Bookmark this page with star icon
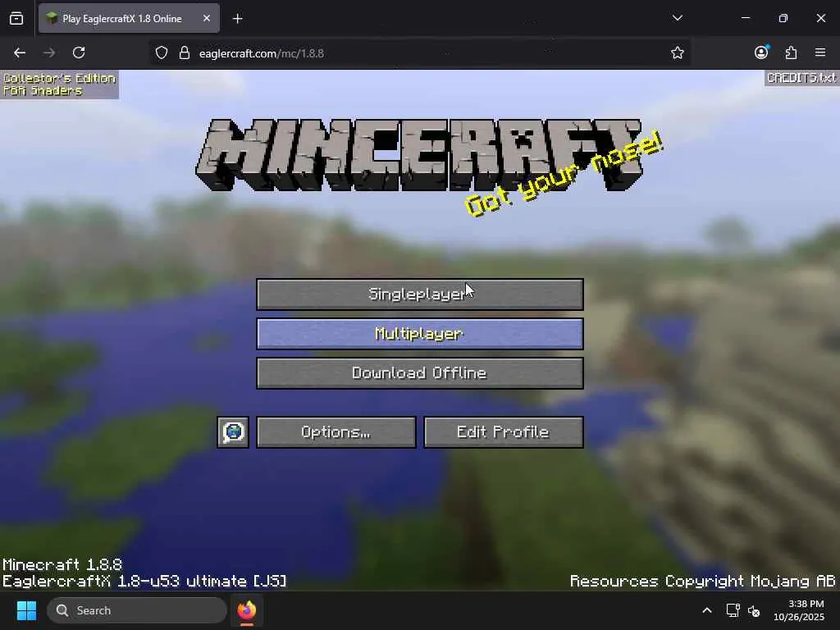 pos(677,53)
